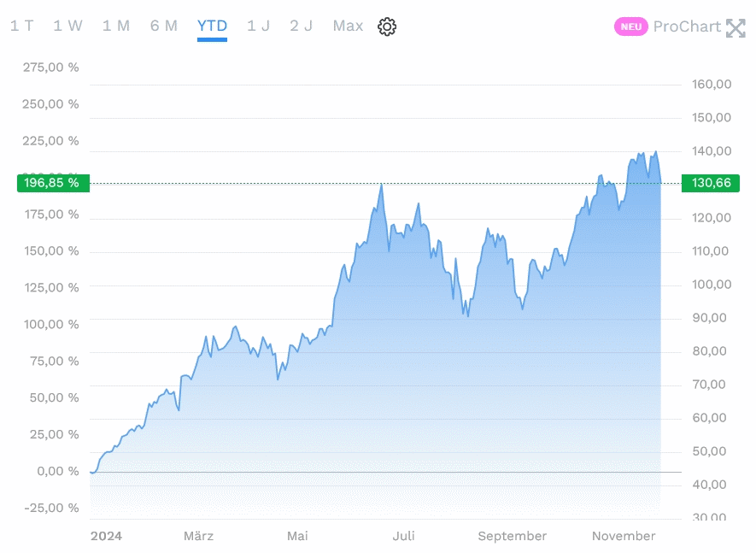Select the YTD time range tab
This screenshot has width=756, height=553.
[212, 26]
